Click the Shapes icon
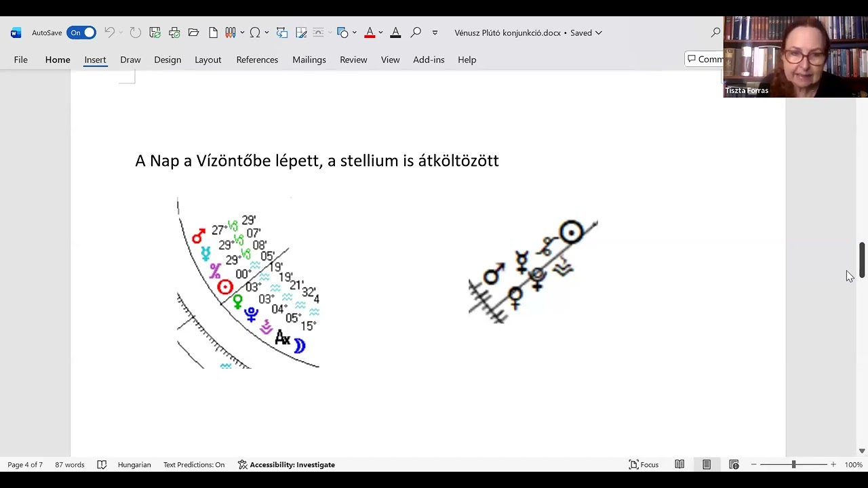Screen dimensions: 868x488 coord(342,33)
